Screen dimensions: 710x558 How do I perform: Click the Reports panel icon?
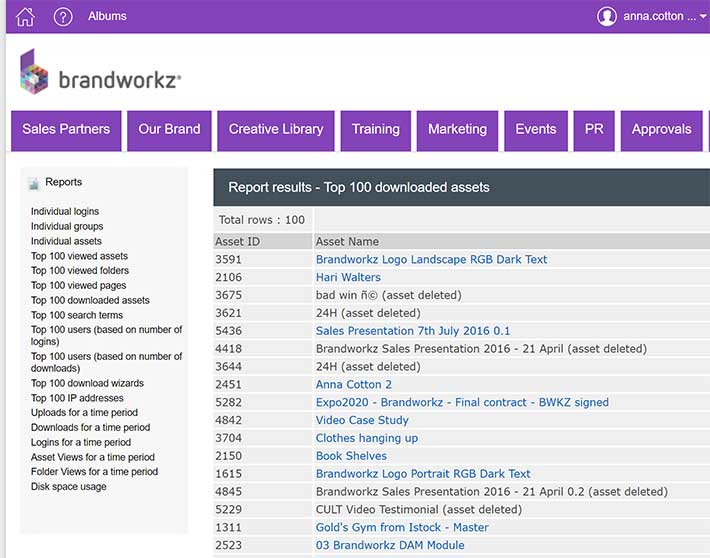[34, 183]
